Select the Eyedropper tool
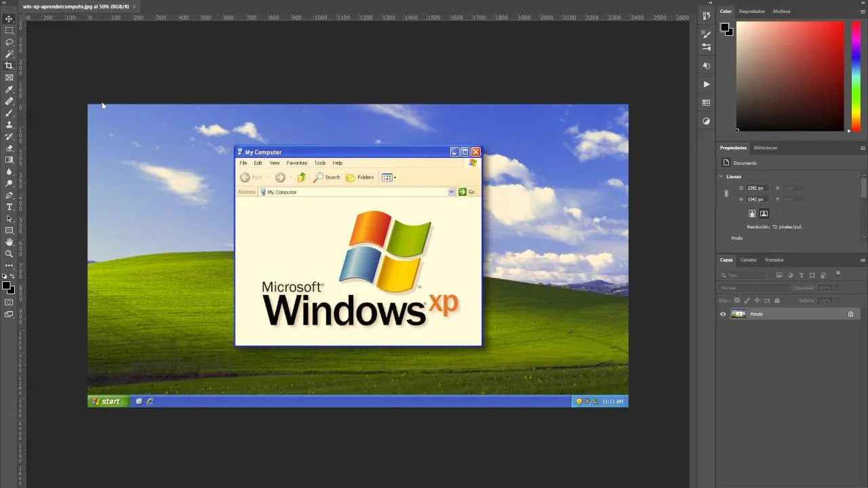868x488 pixels. [x=9, y=89]
